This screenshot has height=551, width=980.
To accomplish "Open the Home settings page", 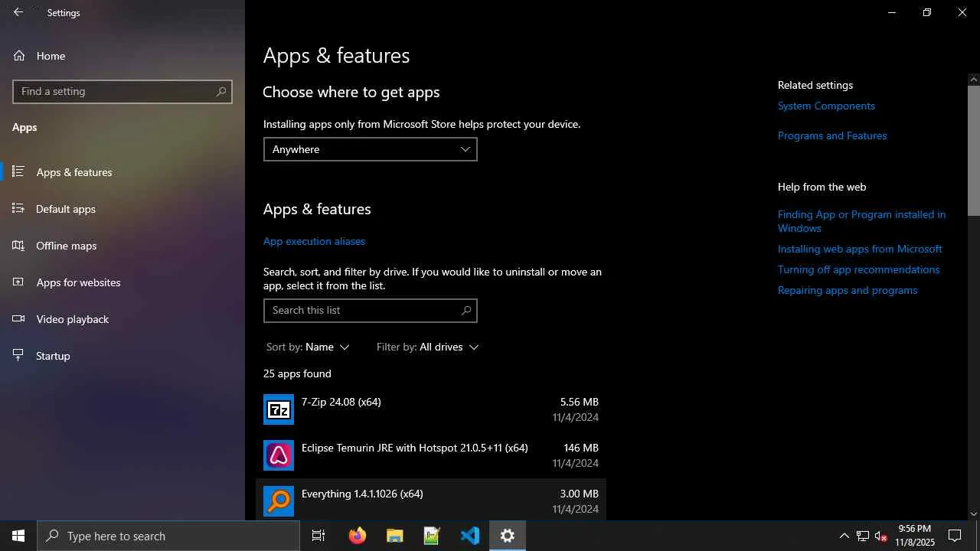I will point(122,56).
